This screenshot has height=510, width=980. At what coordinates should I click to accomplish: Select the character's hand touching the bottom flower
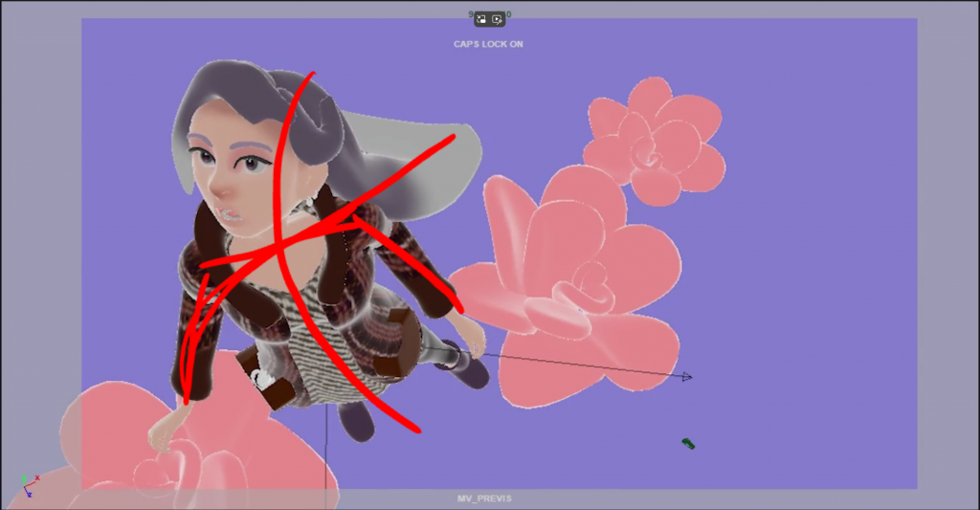163,432
